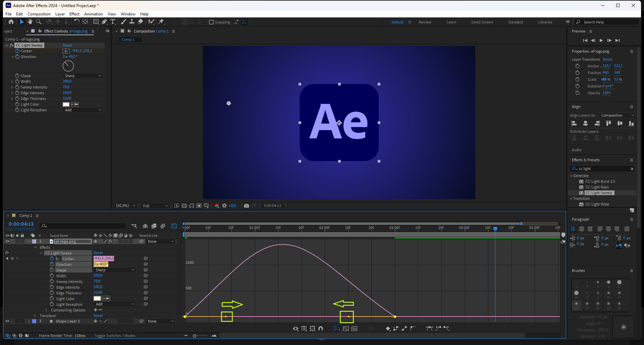Click the Light Color swatch in Effect Controls
This screenshot has width=644, height=345.
tap(66, 104)
